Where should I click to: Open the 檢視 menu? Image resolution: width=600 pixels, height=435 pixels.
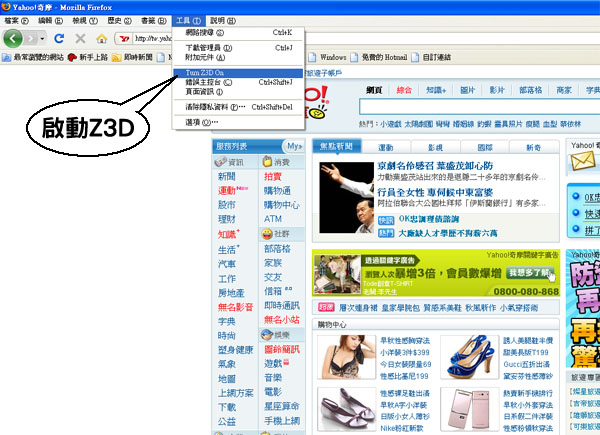pos(85,21)
